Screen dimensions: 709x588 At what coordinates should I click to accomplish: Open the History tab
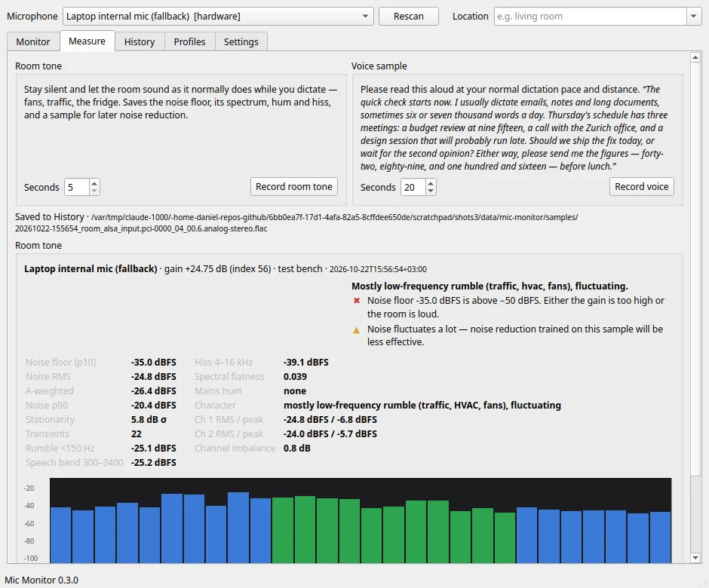140,41
